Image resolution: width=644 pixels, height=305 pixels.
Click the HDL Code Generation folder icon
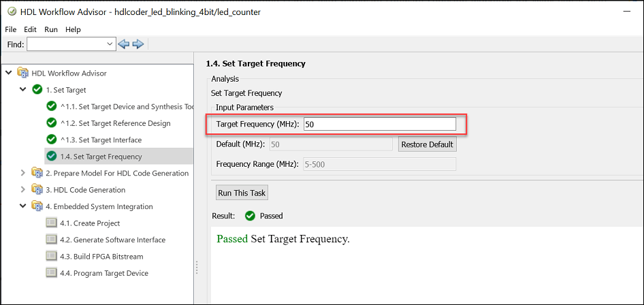click(37, 190)
